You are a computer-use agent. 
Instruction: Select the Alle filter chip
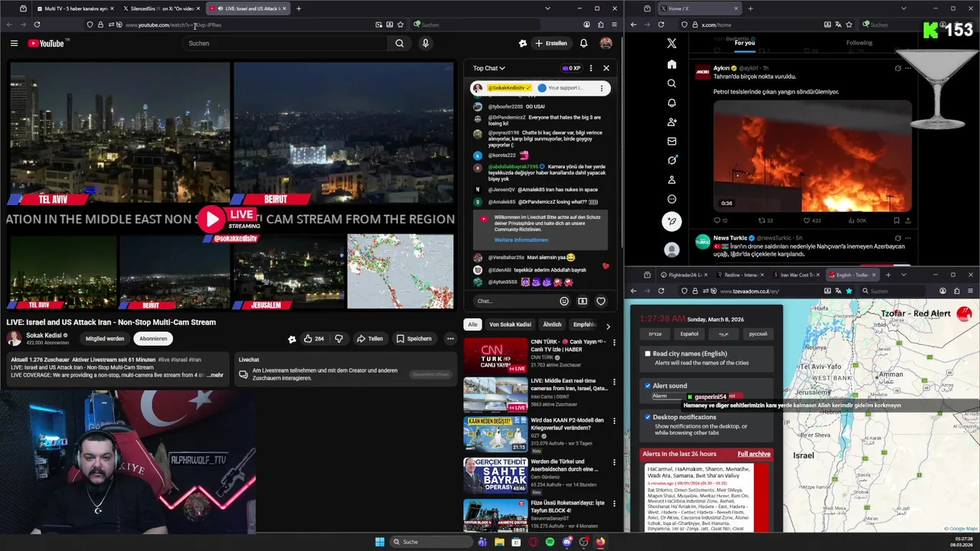click(x=472, y=324)
